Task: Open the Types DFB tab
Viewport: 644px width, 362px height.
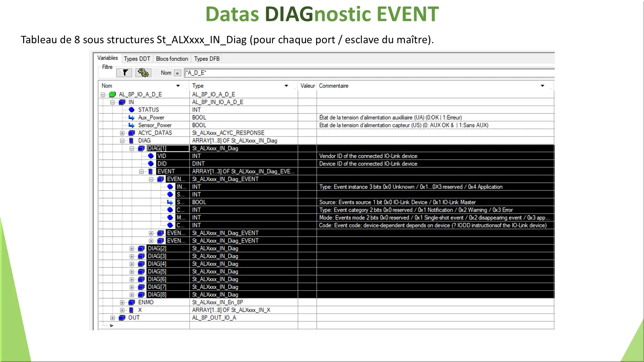Action: pyautogui.click(x=207, y=59)
